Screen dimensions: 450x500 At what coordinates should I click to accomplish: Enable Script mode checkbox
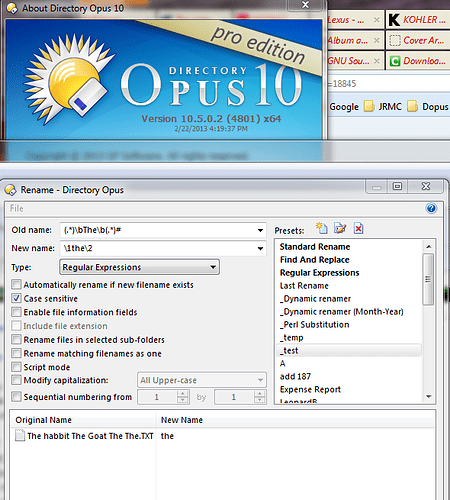16,367
